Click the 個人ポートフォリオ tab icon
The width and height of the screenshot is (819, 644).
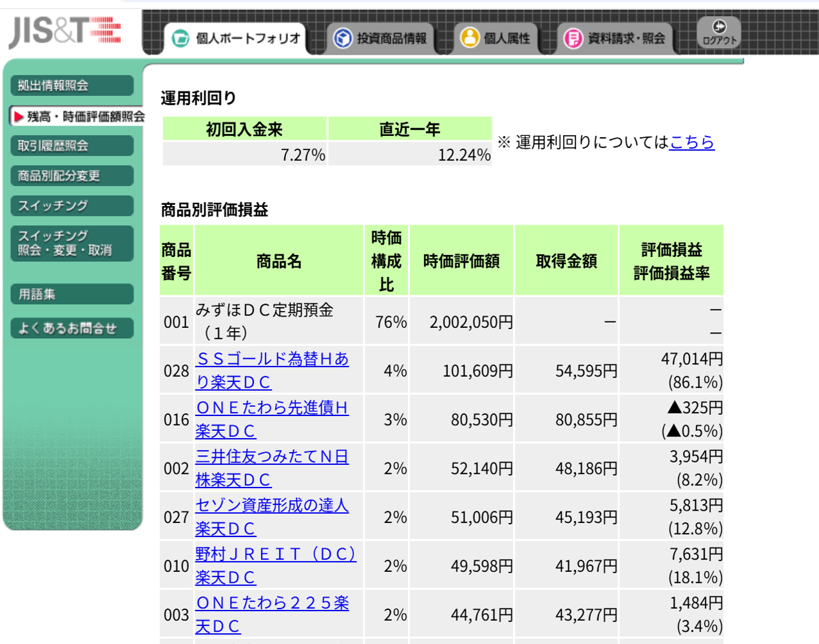(180, 39)
